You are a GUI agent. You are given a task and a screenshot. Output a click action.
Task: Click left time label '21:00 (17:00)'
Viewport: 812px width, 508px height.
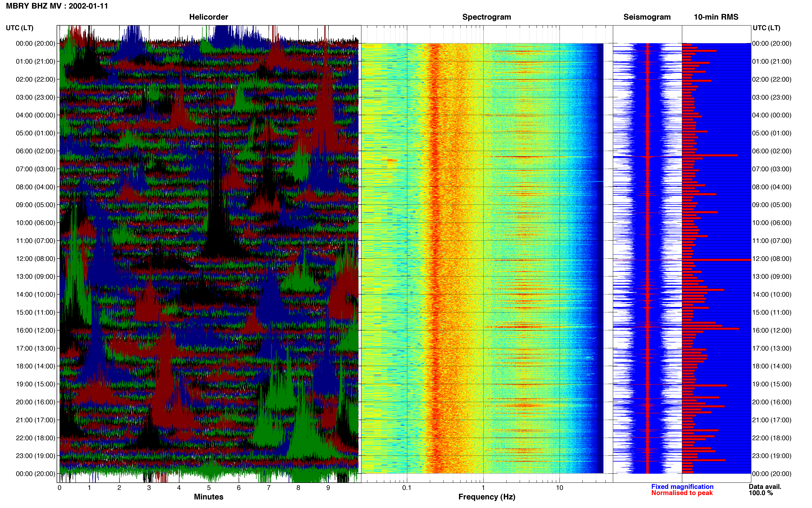click(x=36, y=420)
